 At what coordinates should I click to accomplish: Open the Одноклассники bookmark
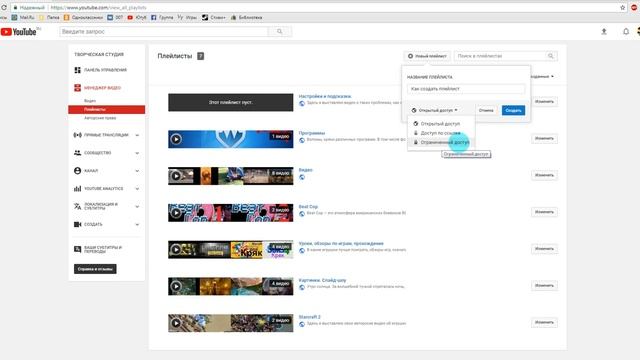click(x=83, y=18)
